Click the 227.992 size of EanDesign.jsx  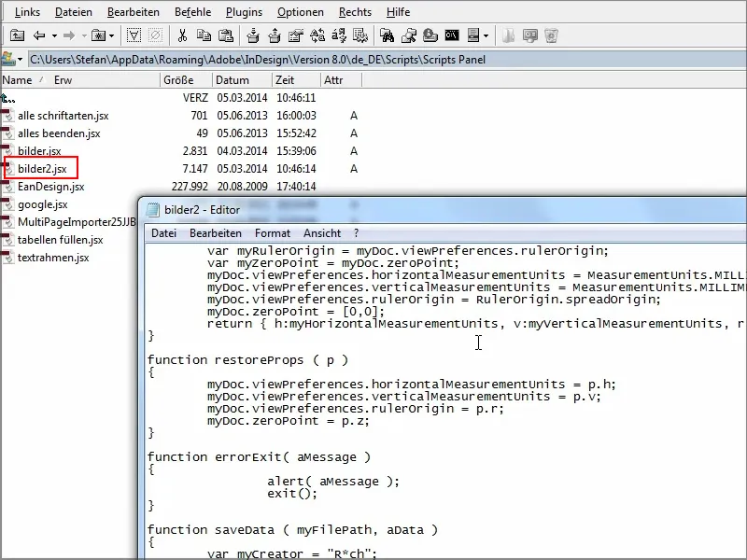click(190, 187)
